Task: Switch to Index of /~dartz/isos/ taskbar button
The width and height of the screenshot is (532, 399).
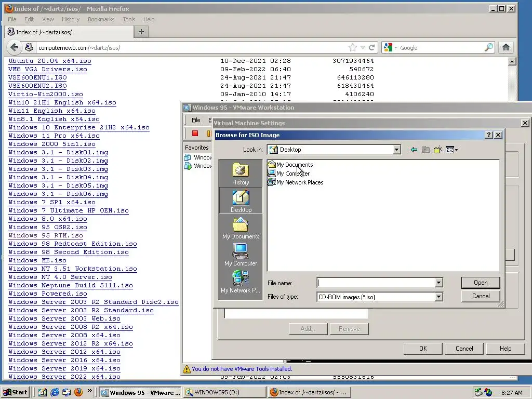Action: pos(309,392)
